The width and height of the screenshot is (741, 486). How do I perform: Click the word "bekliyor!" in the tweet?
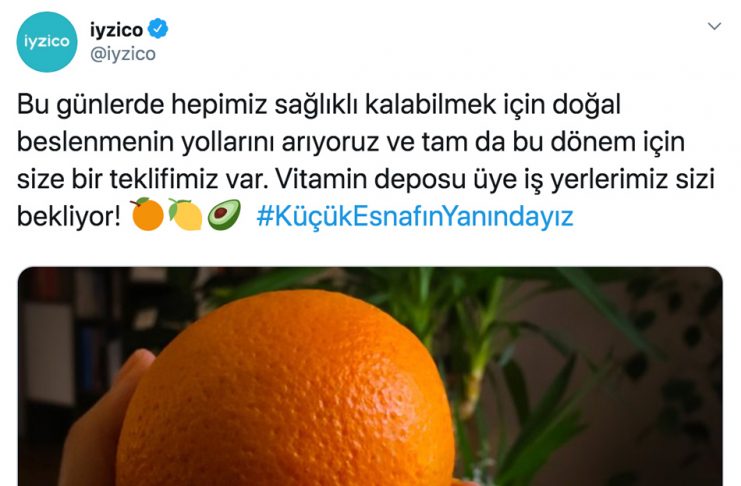point(69,217)
